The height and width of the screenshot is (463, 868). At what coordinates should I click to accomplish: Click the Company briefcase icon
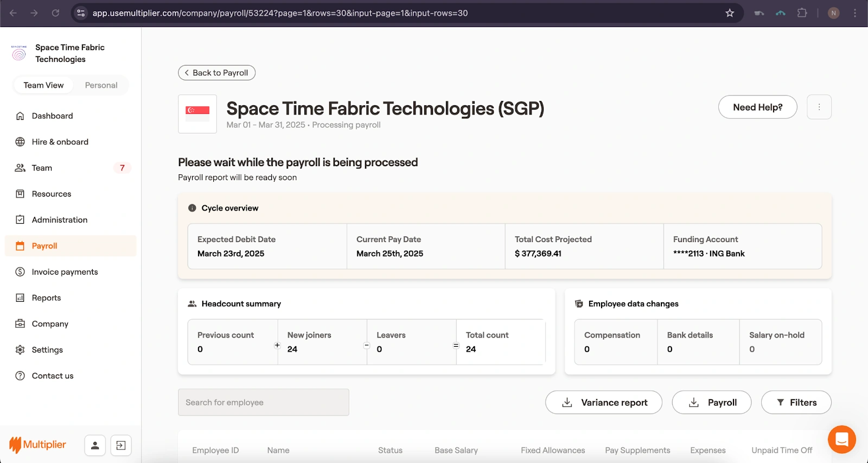click(20, 324)
